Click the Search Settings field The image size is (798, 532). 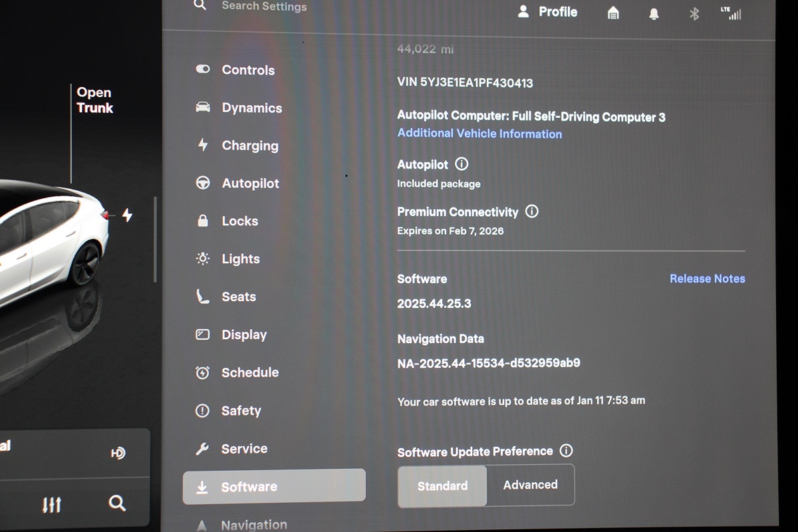tap(264, 6)
